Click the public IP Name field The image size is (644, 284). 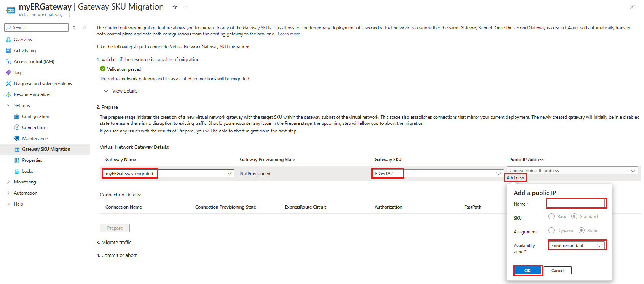576,204
